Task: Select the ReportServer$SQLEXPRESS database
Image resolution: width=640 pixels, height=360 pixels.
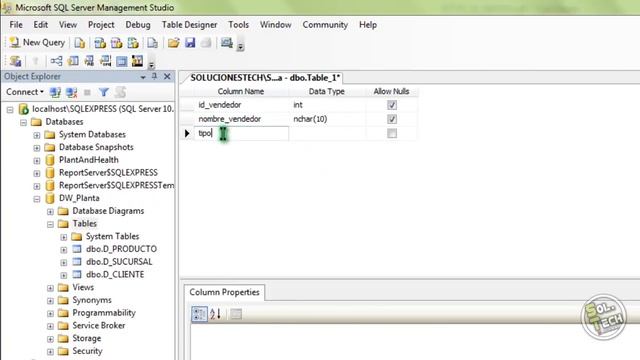Action: [108, 173]
